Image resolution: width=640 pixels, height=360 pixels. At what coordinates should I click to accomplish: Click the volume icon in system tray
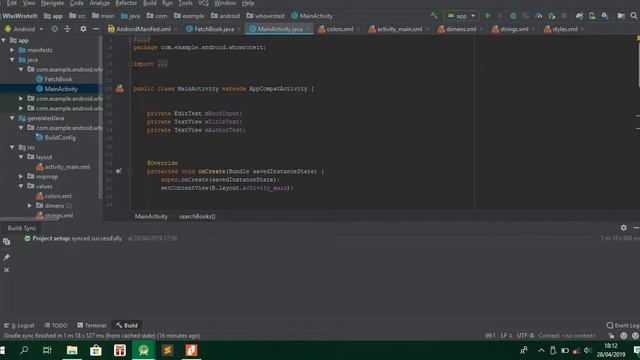[x=587, y=350]
